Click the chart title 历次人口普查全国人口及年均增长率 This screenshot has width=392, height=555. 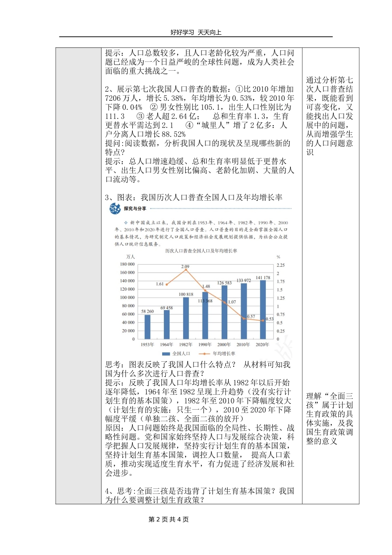(201, 251)
